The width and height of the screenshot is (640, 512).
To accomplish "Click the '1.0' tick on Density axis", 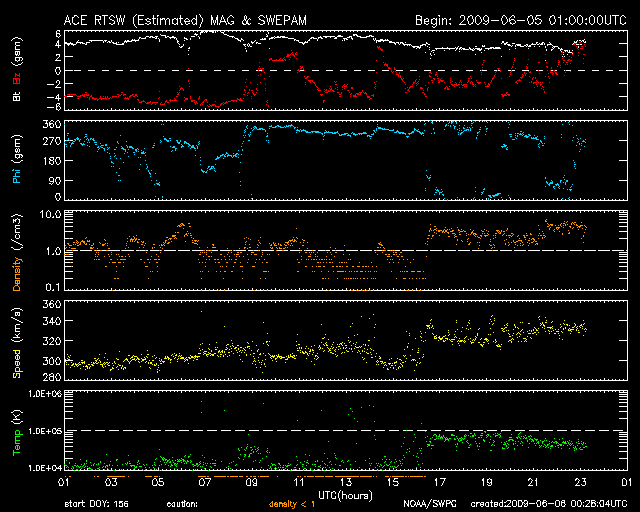I will (53, 251).
